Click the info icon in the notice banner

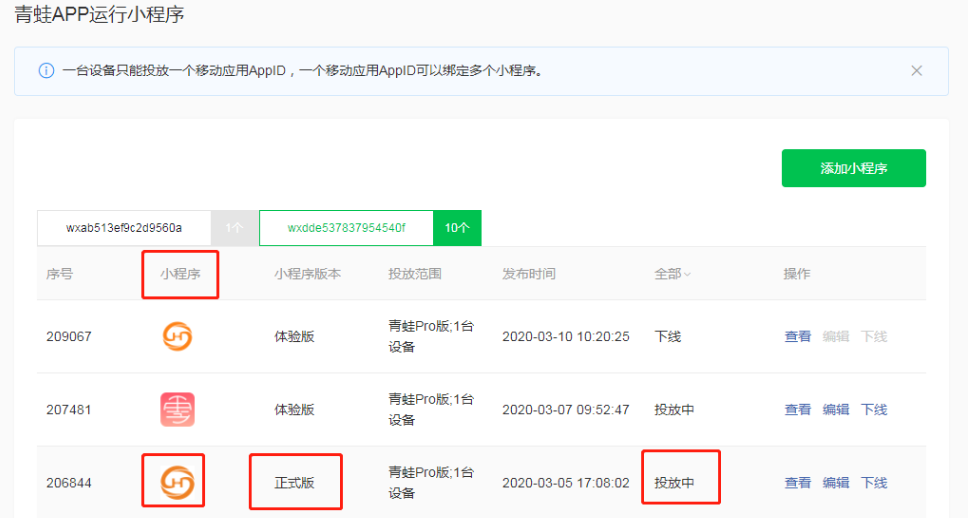coord(46,70)
